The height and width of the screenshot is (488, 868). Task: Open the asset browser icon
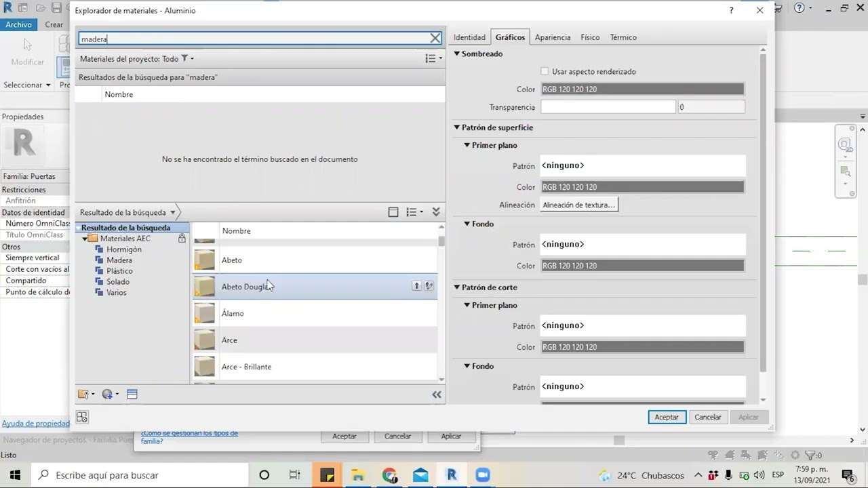(132, 394)
